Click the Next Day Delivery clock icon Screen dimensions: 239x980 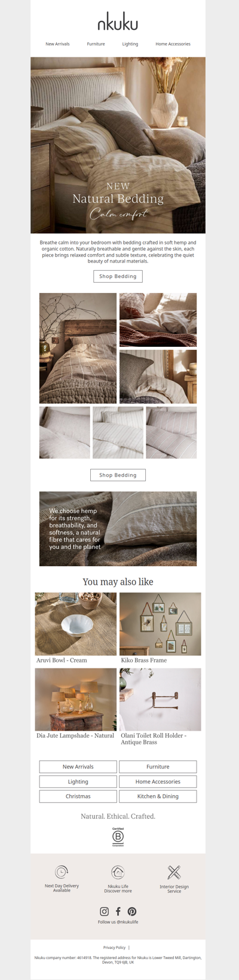coord(62,872)
